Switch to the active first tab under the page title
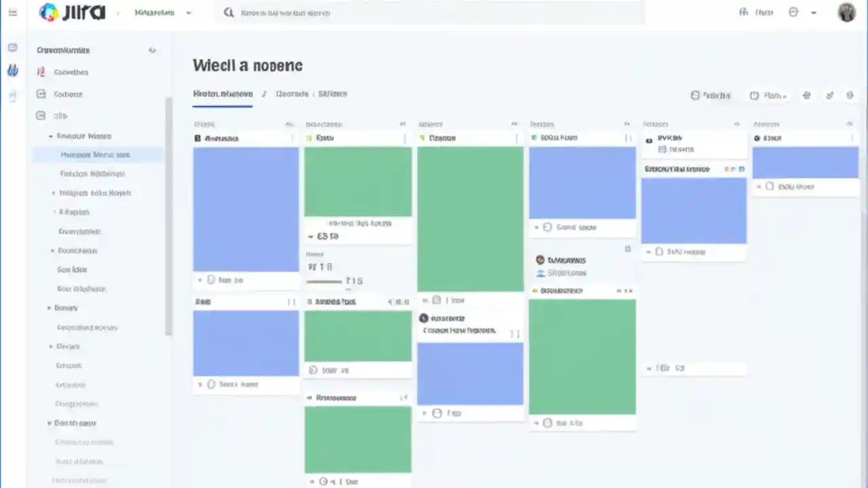868x488 pixels. click(x=222, y=94)
